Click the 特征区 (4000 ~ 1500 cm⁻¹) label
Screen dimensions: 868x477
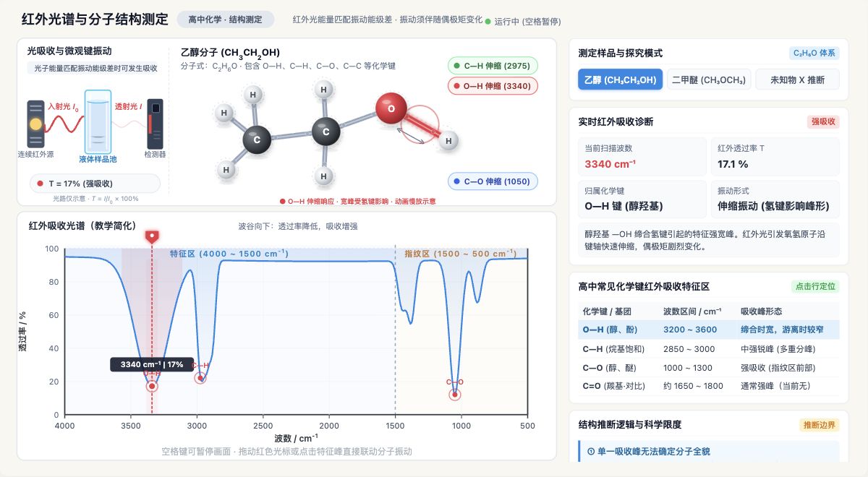(x=229, y=254)
